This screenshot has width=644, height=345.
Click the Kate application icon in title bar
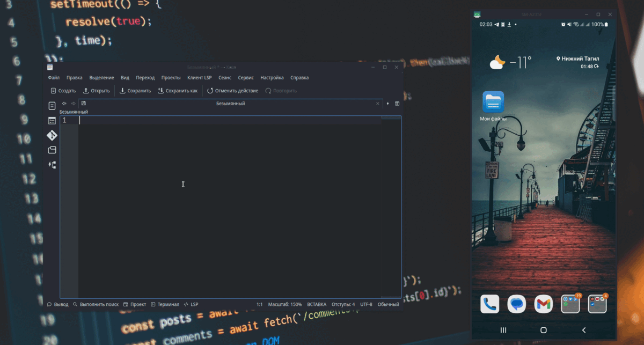[x=50, y=67]
